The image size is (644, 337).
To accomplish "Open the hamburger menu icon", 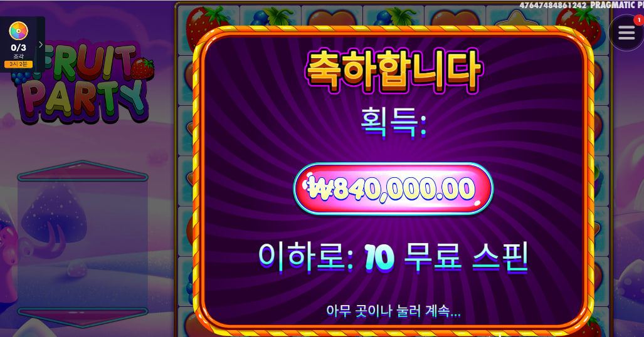I will [626, 33].
